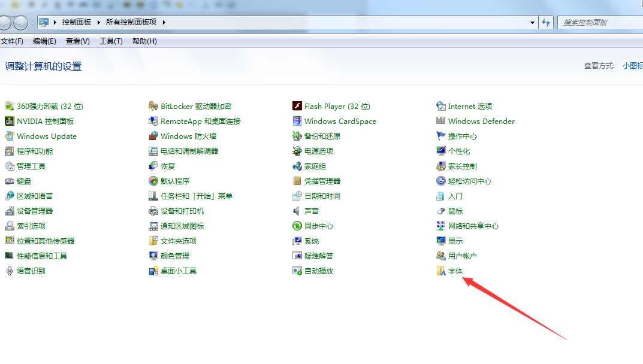Open the 字体 fonts folder icon
The height and width of the screenshot is (364, 643).
coord(441,271)
